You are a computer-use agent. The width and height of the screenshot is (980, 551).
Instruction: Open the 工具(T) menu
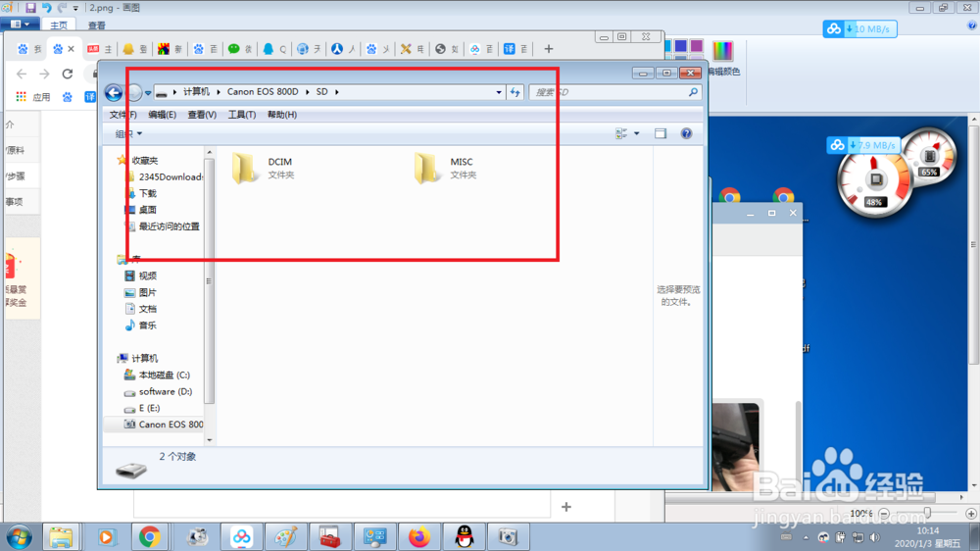coord(241,115)
